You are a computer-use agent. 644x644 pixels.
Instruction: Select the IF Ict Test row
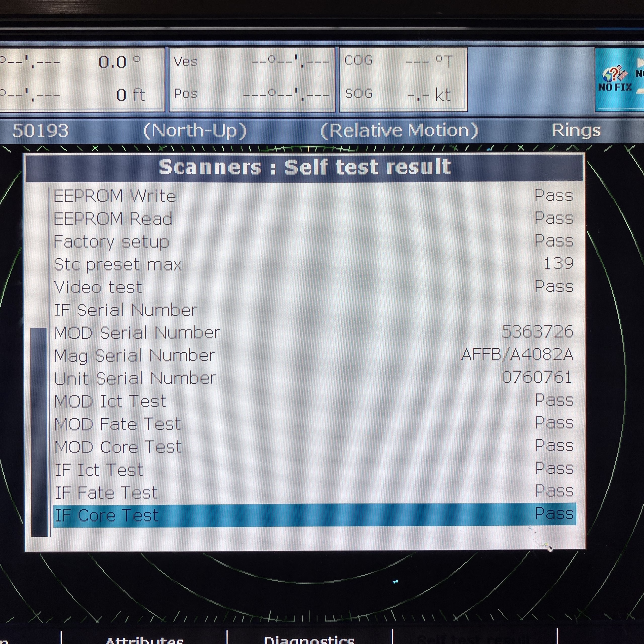[314, 470]
